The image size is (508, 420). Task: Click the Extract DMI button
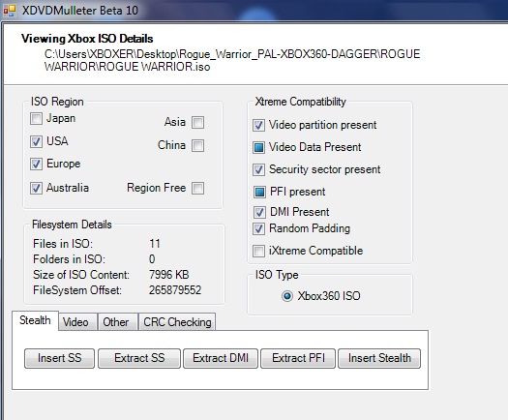coord(221,358)
